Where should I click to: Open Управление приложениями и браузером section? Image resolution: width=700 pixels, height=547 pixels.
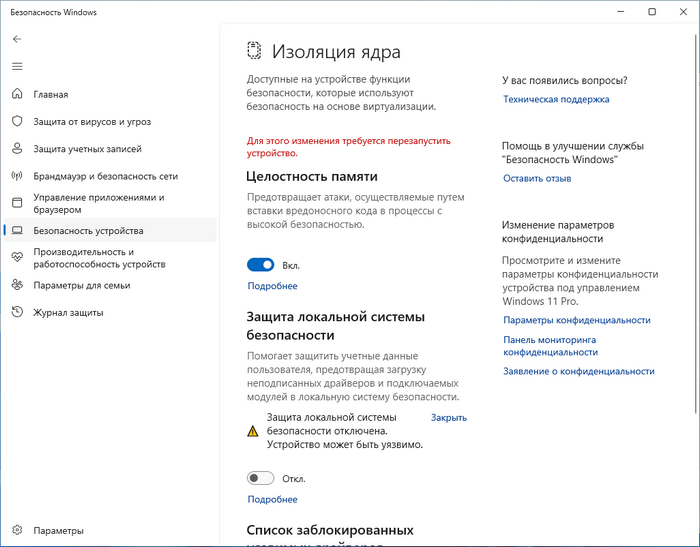[98, 203]
